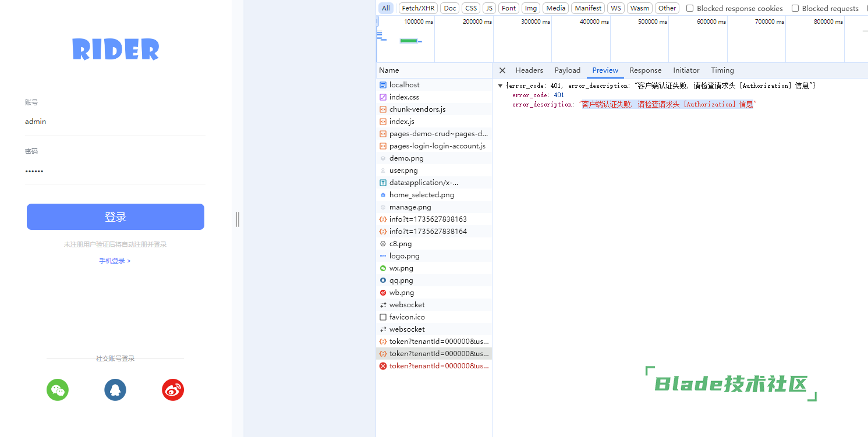Click the stylesheet icon beside index.css
This screenshot has height=437, width=868.
(383, 97)
